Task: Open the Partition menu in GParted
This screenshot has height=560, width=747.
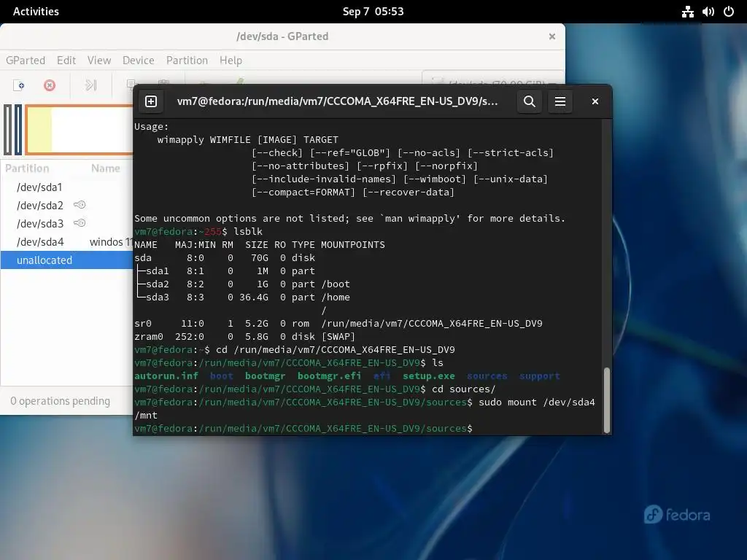Action: [187, 61]
